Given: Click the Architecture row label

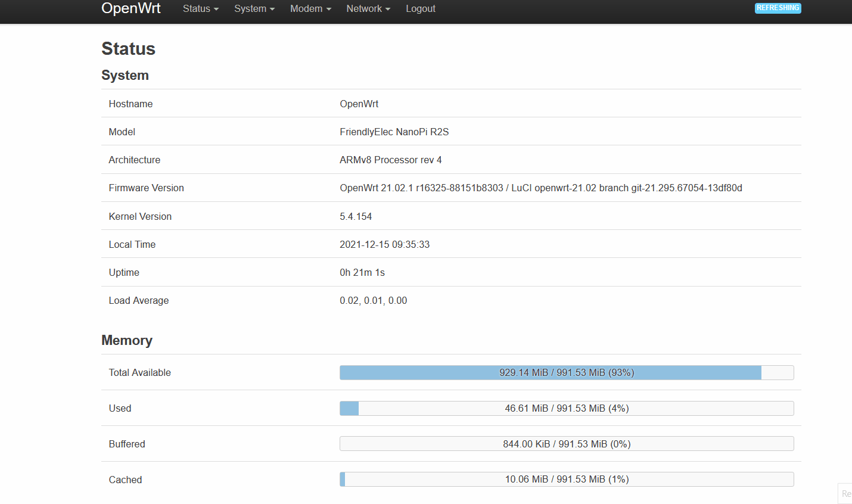Looking at the screenshot, I should [135, 160].
